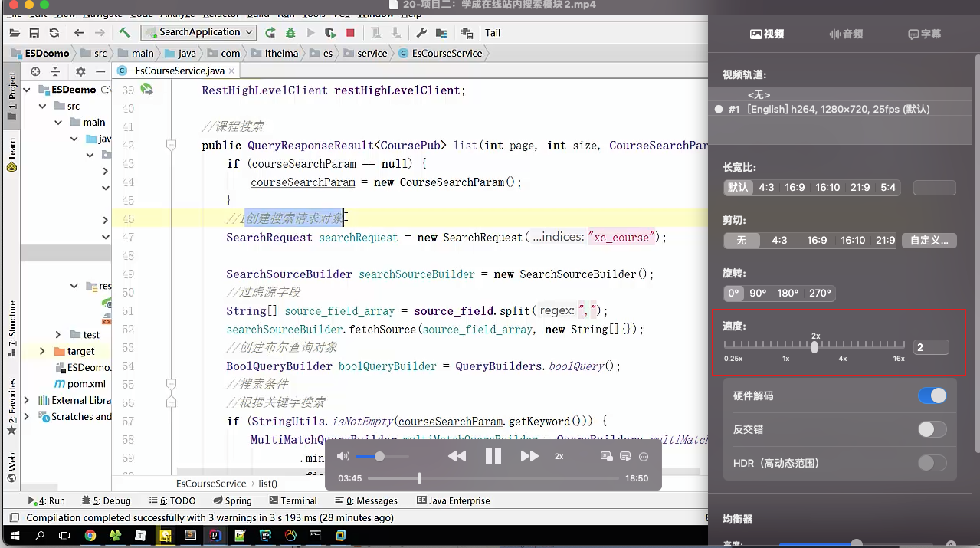Click the Build hammer icon
The width and height of the screenshot is (980, 548).
pos(124,33)
